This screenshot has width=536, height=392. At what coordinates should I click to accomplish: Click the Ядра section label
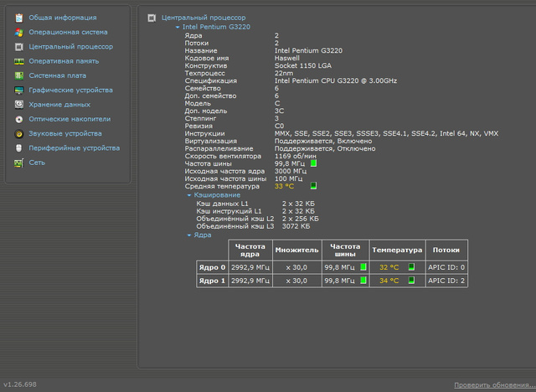click(203, 235)
